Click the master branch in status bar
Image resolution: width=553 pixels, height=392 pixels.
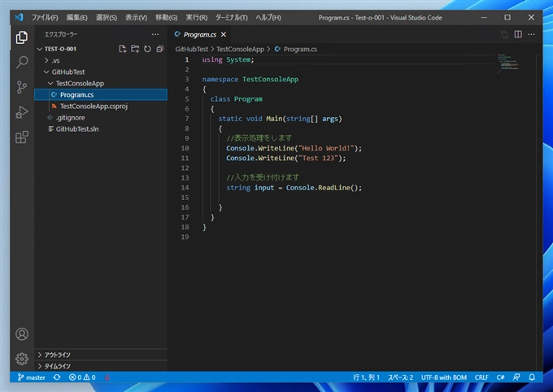click(32, 377)
